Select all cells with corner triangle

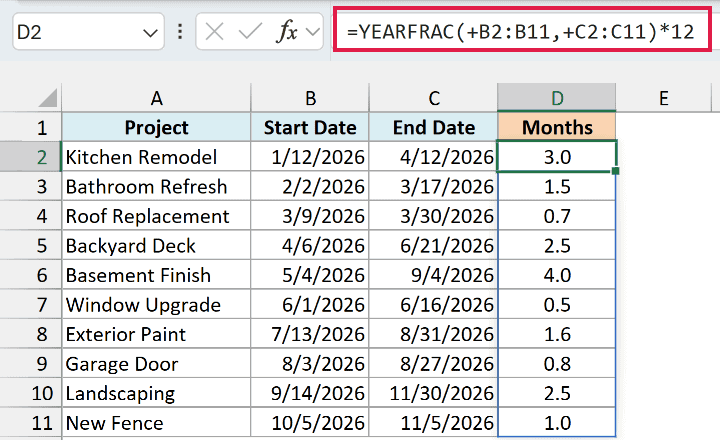coord(48,97)
